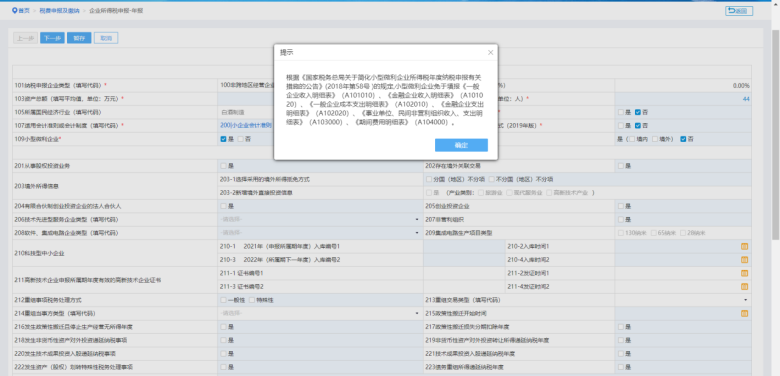This screenshot has width=780, height=376.
Task: Check the 境外 checkbox
Action: click(x=655, y=139)
